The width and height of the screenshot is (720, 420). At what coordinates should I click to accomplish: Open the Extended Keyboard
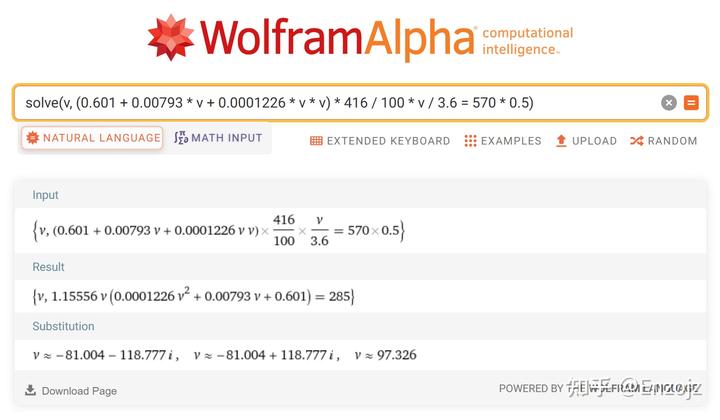(380, 141)
